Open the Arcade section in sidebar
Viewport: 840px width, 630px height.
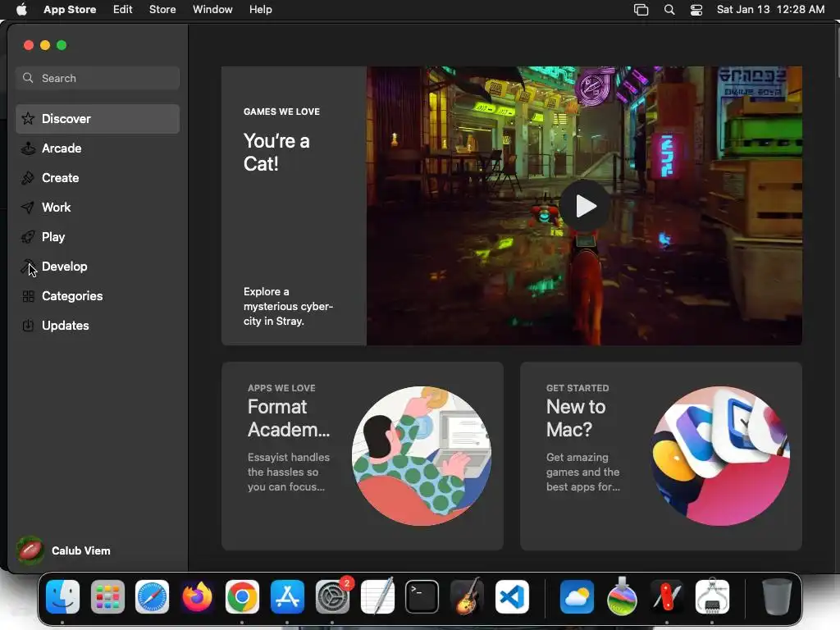pos(98,148)
